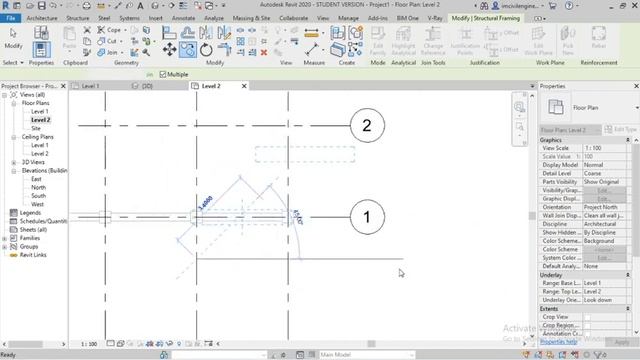Click the View Scale value field 1 : 100
The height and width of the screenshot is (360, 640).
(604, 148)
